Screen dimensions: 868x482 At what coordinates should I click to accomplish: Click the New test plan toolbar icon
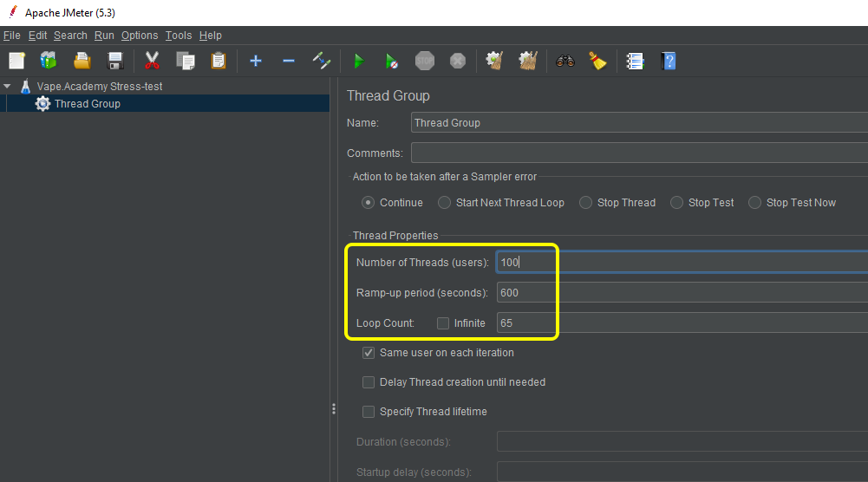pyautogui.click(x=16, y=61)
